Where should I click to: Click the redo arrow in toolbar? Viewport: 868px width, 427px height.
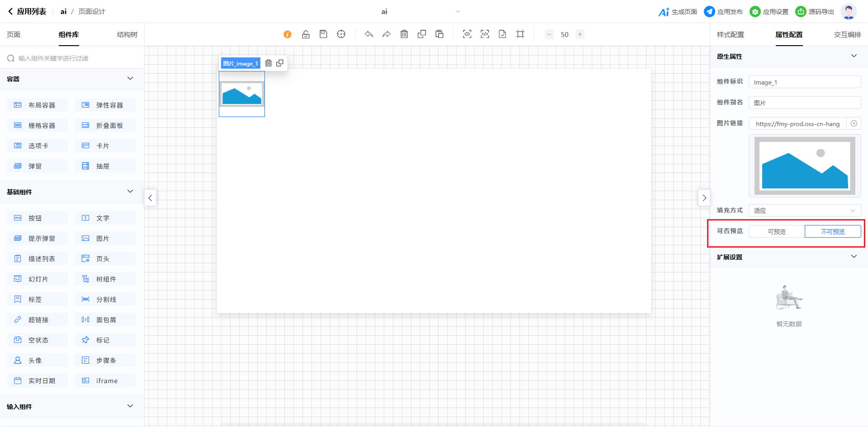click(386, 34)
